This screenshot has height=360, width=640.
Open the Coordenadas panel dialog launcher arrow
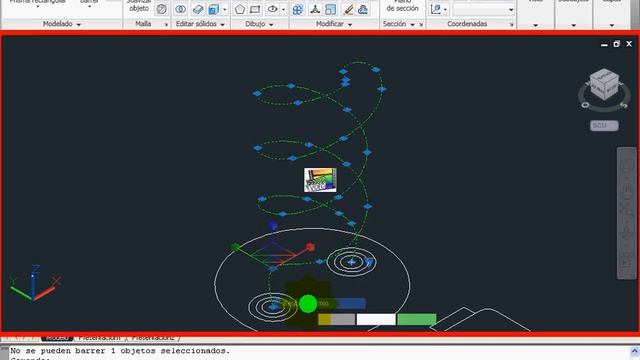(511, 25)
